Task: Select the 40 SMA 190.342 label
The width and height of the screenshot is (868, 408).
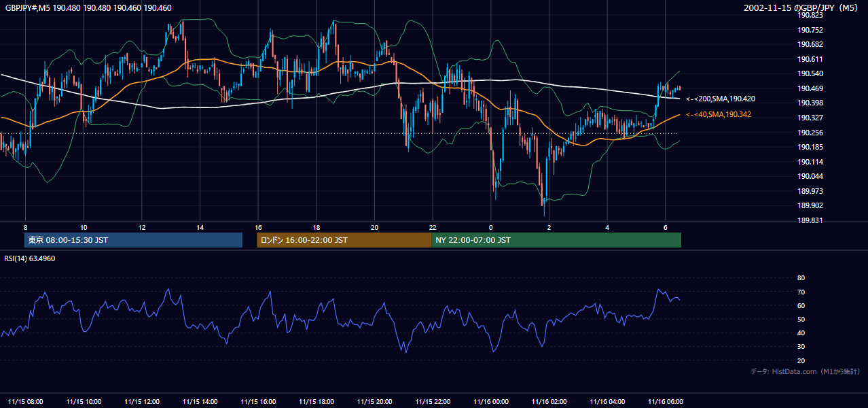Action: 719,114
